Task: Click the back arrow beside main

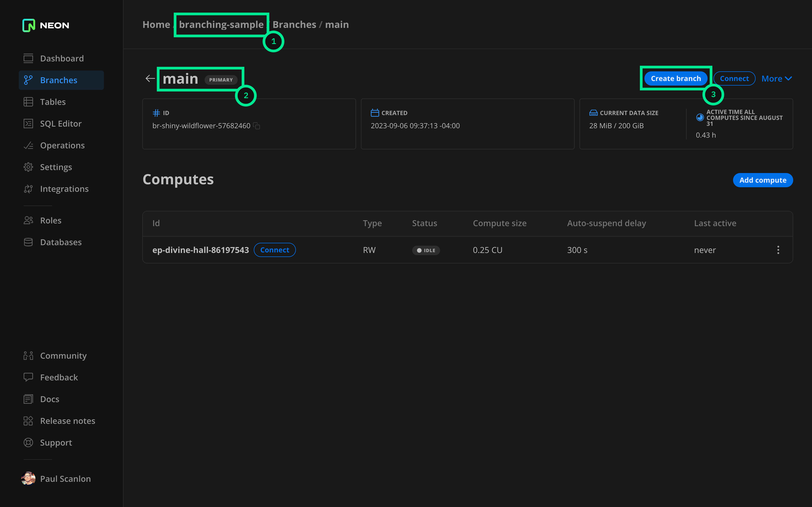Action: pos(150,78)
